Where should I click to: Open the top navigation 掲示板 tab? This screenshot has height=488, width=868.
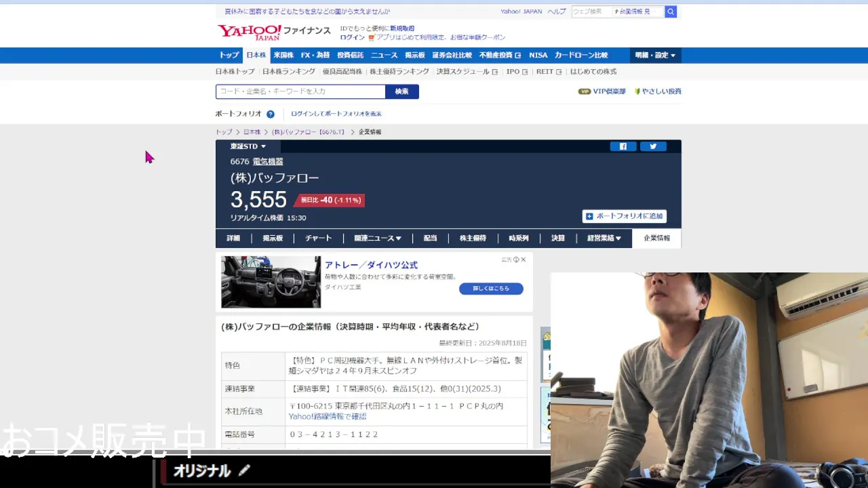pos(415,56)
